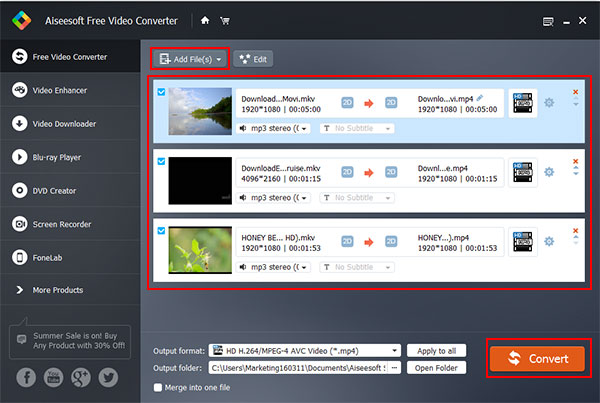Viewport: 600px width, 403px height.
Task: Open Screen Recorder from sidebar
Action: click(70, 224)
